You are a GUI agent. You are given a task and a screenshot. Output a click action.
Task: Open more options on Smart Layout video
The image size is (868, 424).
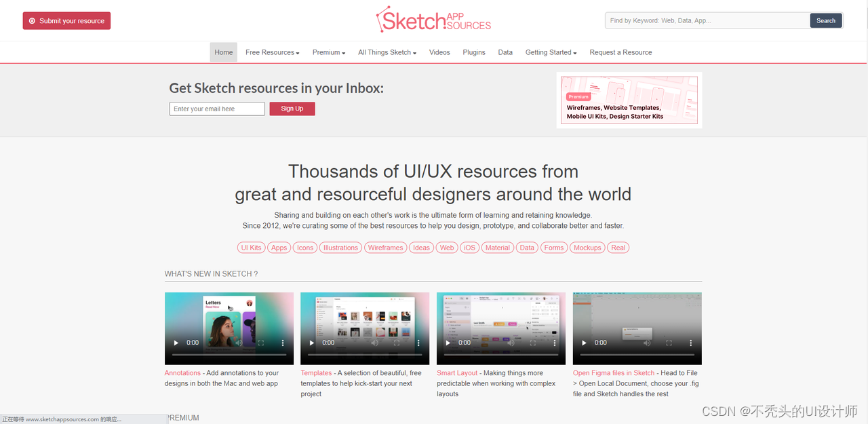click(555, 343)
